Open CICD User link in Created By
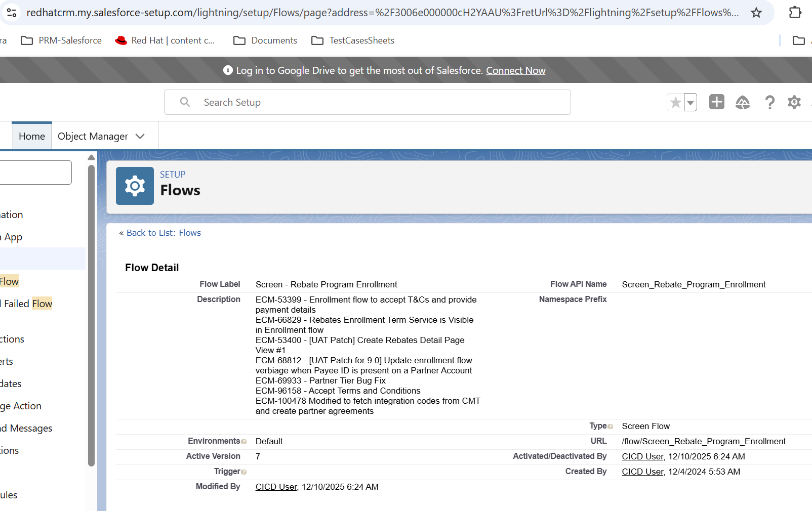This screenshot has width=812, height=511. (642, 472)
